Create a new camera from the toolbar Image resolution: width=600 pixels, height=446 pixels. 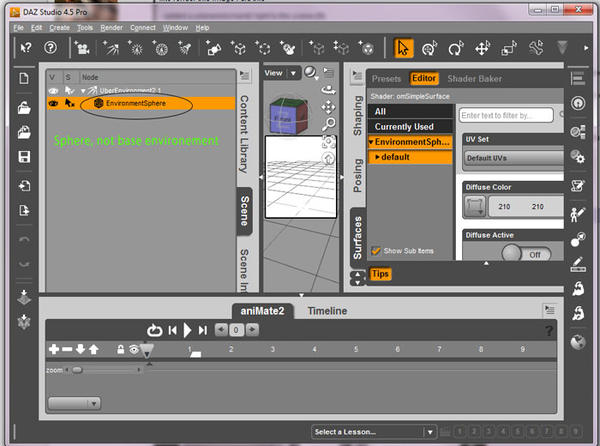coord(82,48)
